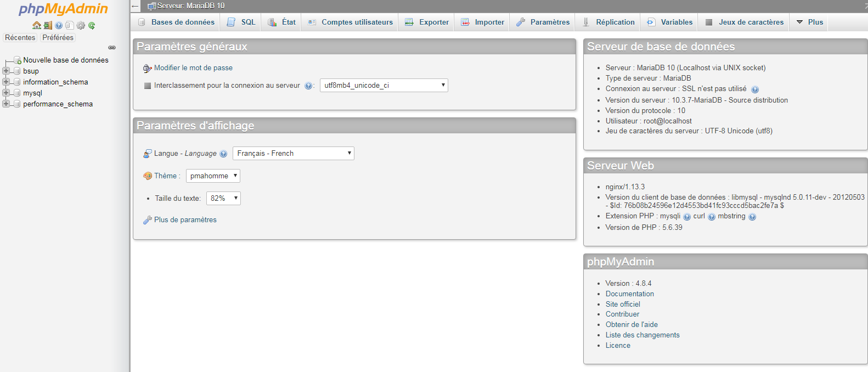Viewport: 868px width, 372px height.
Task: Expand the information_schema database node
Action: click(6, 82)
